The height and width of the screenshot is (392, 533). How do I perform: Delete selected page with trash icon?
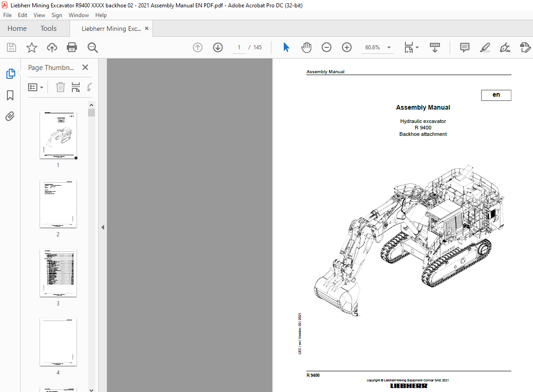pos(60,88)
